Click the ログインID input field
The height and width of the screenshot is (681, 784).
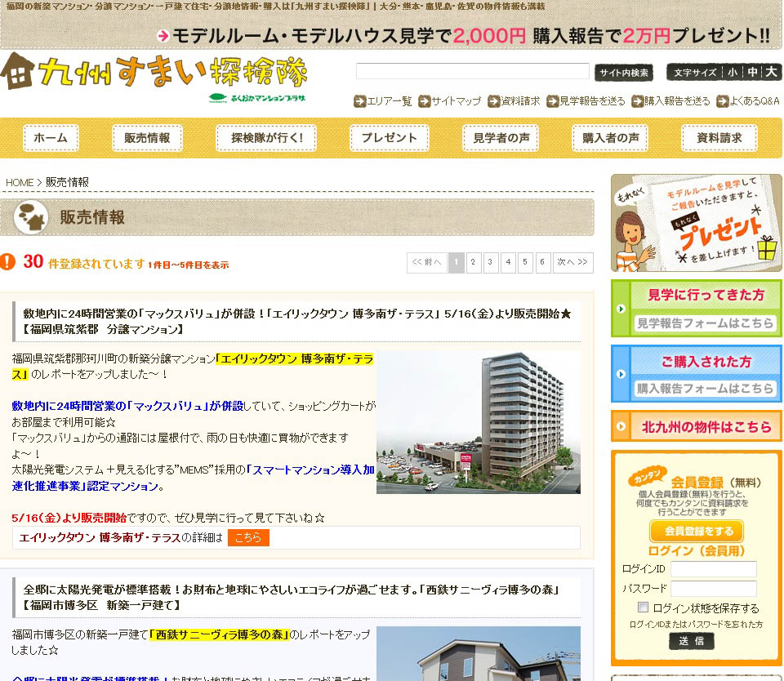coord(714,569)
